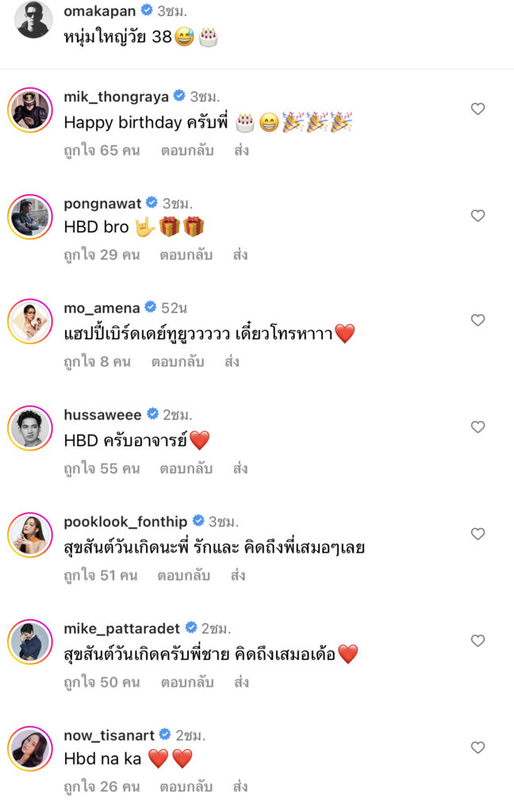Viewport: 514px width, 812px height.
Task: Send pongnawat's comment via ส่ง
Action: point(241,255)
